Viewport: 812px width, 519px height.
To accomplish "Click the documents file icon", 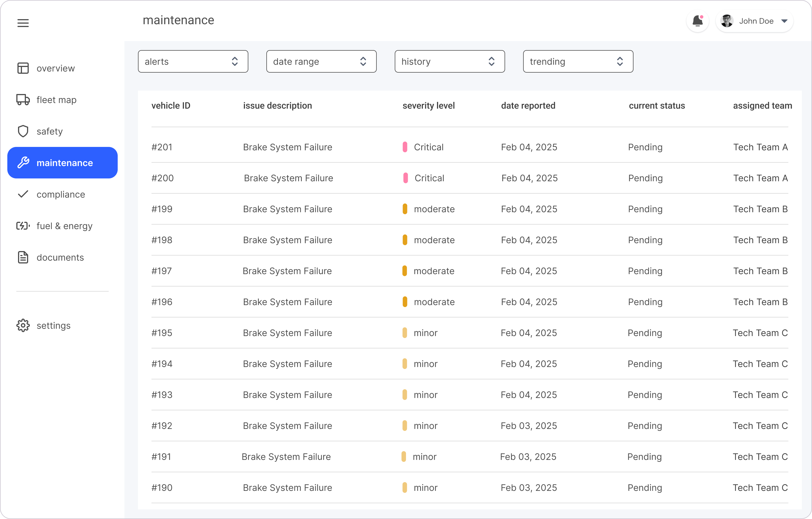I will point(23,258).
